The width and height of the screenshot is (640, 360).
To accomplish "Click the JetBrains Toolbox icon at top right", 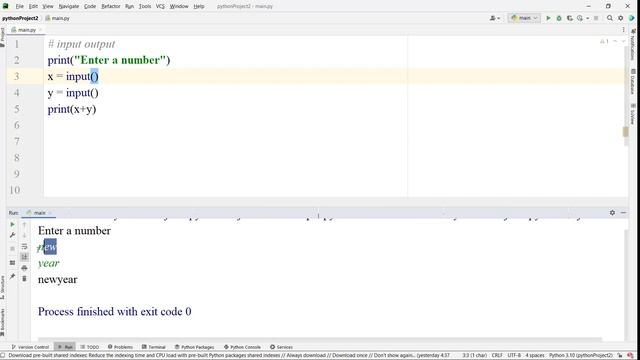I will tap(632, 18).
